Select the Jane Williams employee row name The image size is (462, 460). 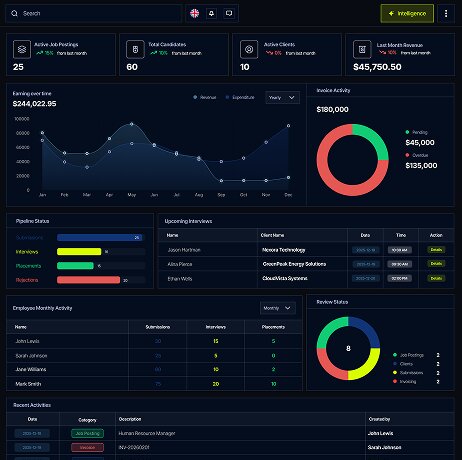click(31, 369)
